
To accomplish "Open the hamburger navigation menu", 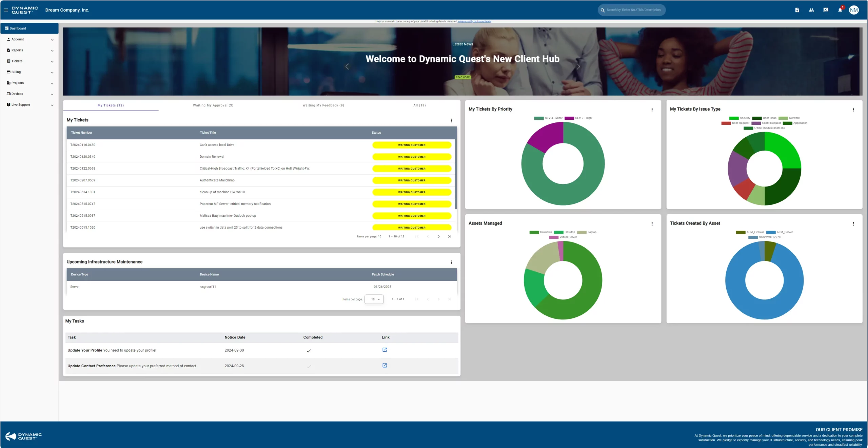I will pos(6,10).
